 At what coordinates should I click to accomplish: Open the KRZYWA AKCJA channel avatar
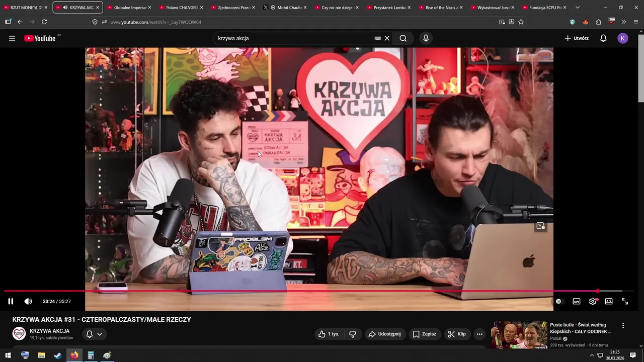(19, 334)
